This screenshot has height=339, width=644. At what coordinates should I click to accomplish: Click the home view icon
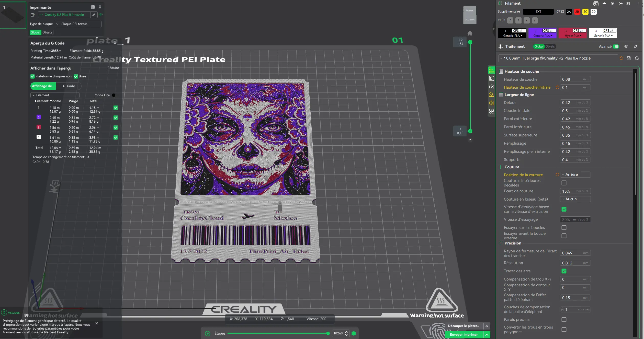point(470,33)
